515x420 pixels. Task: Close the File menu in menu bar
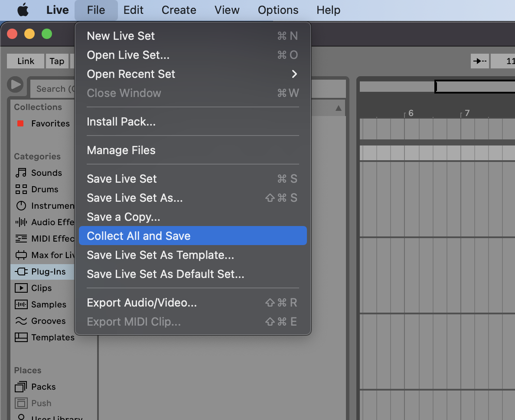96,10
